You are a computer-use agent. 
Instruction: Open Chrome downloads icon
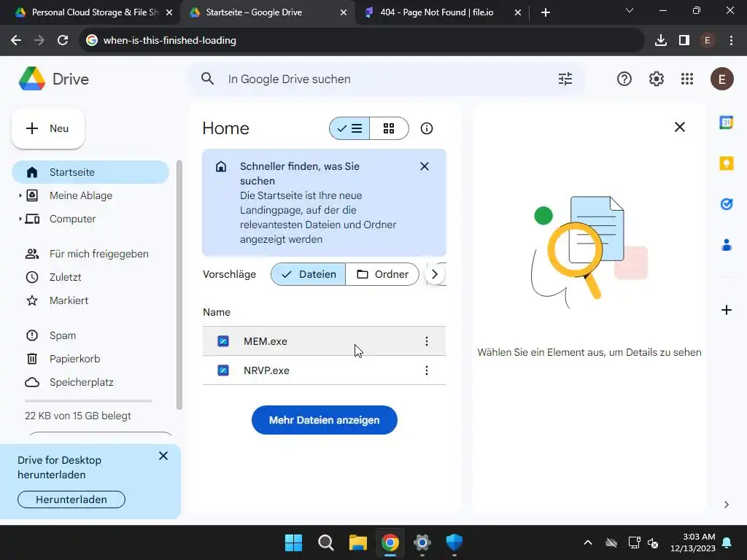tap(660, 41)
